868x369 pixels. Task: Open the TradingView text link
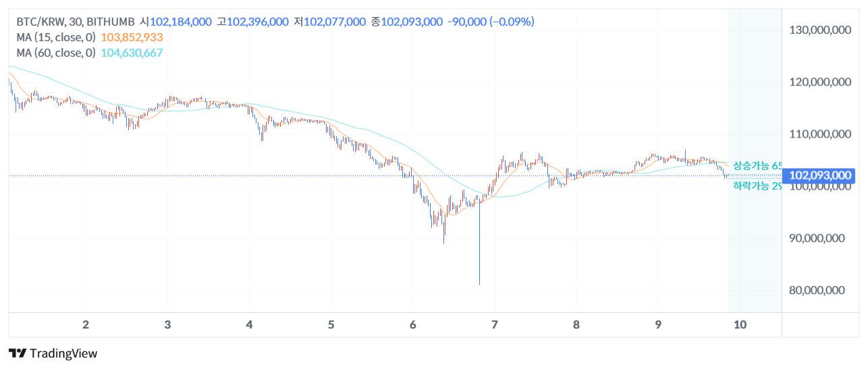(63, 353)
